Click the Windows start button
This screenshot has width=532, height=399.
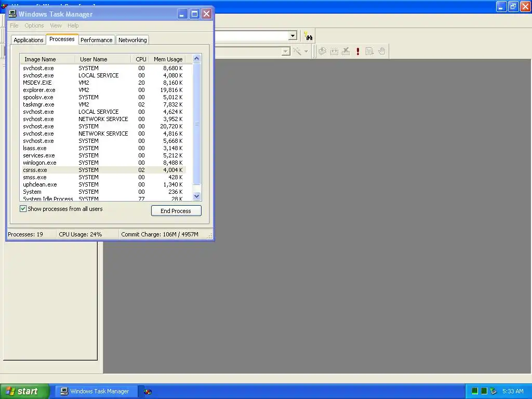[24, 391]
